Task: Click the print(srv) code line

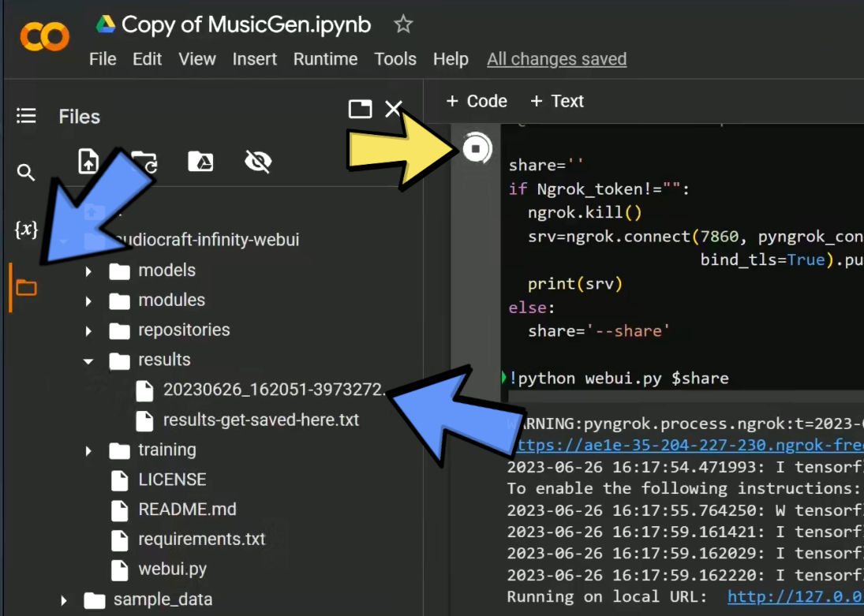Action: 574,284
